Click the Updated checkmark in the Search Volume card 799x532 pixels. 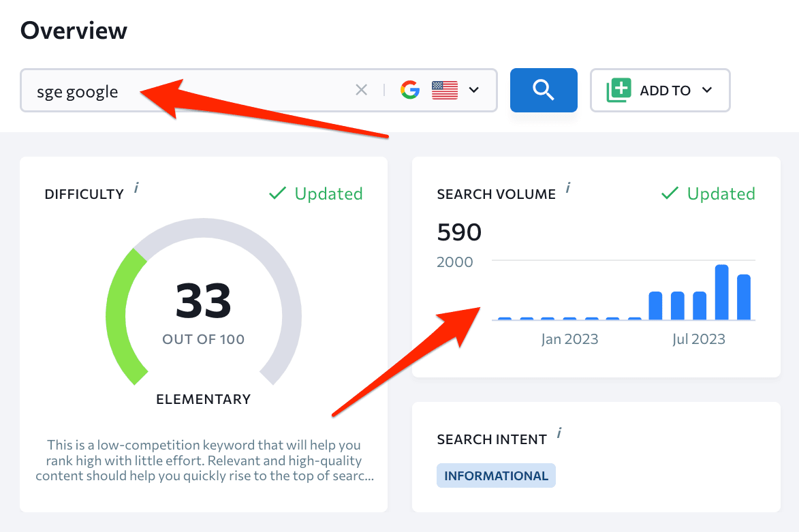click(x=670, y=193)
